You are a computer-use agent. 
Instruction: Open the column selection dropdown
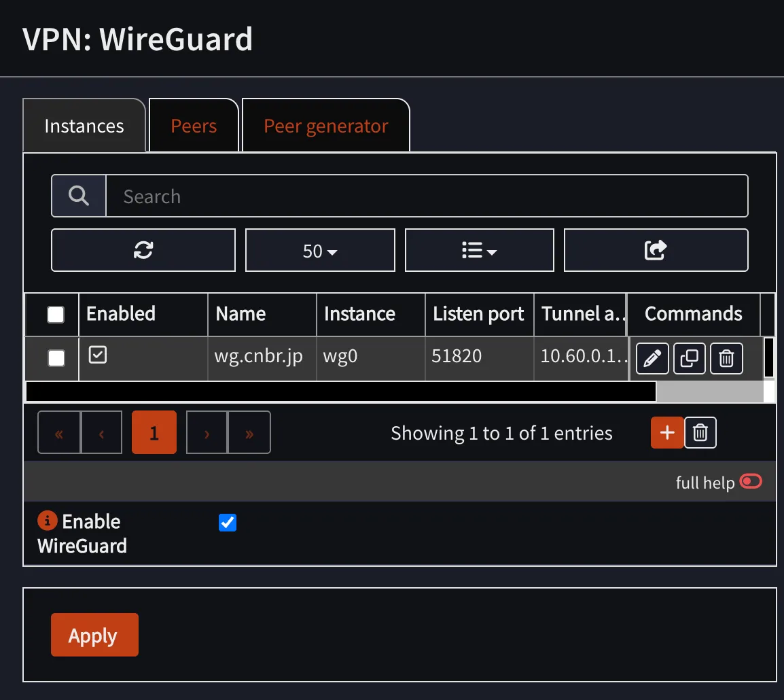point(479,250)
